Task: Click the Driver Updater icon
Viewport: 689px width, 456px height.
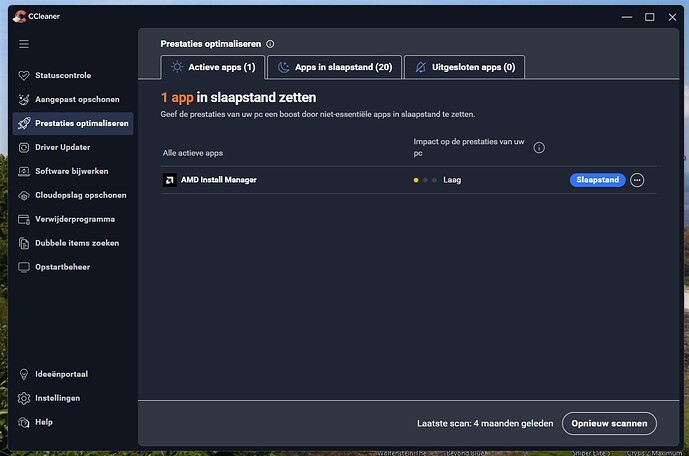Action: pos(24,148)
